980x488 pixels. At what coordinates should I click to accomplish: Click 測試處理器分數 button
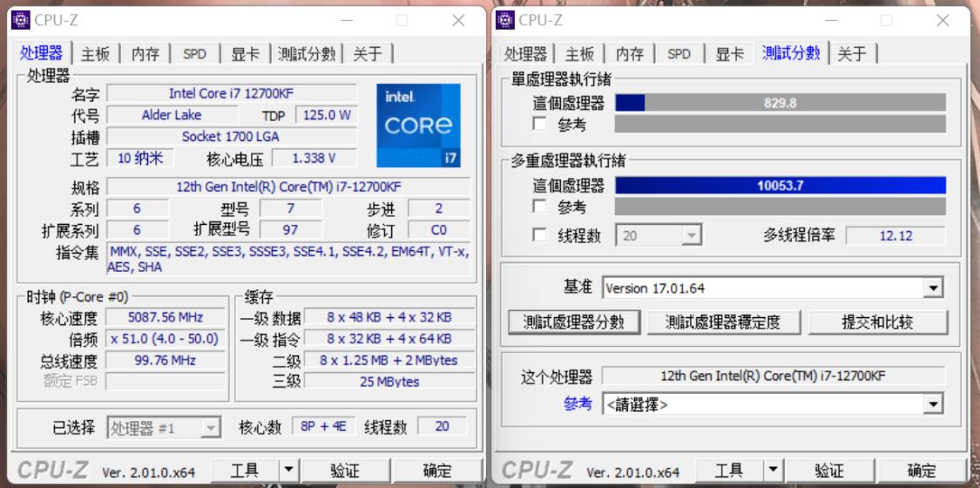574,322
